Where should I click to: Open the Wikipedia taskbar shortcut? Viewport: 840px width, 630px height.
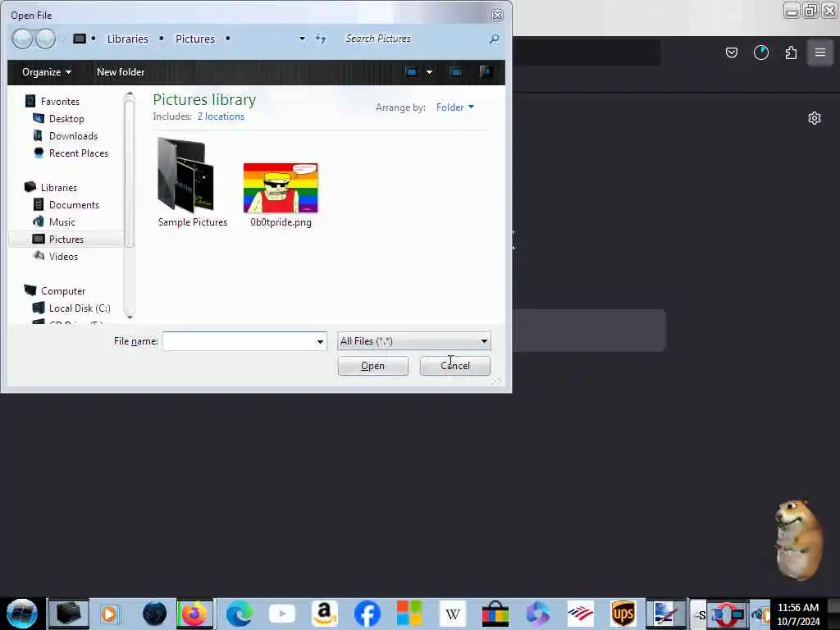point(453,614)
